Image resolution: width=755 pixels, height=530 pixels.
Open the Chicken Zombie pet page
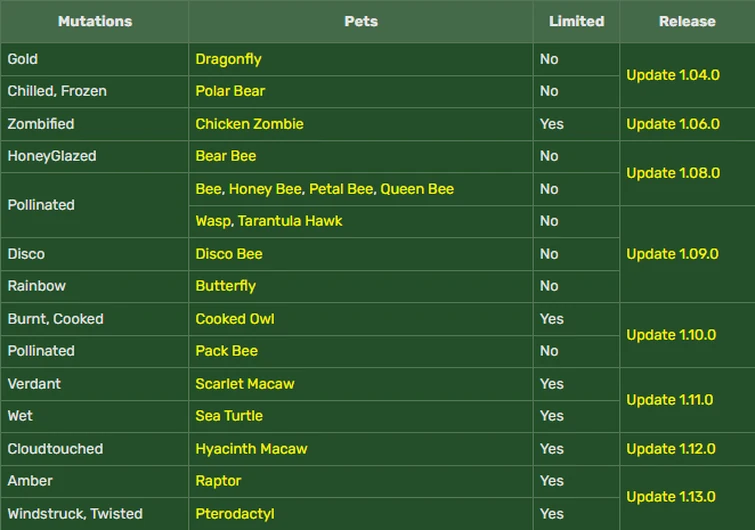pyautogui.click(x=249, y=124)
